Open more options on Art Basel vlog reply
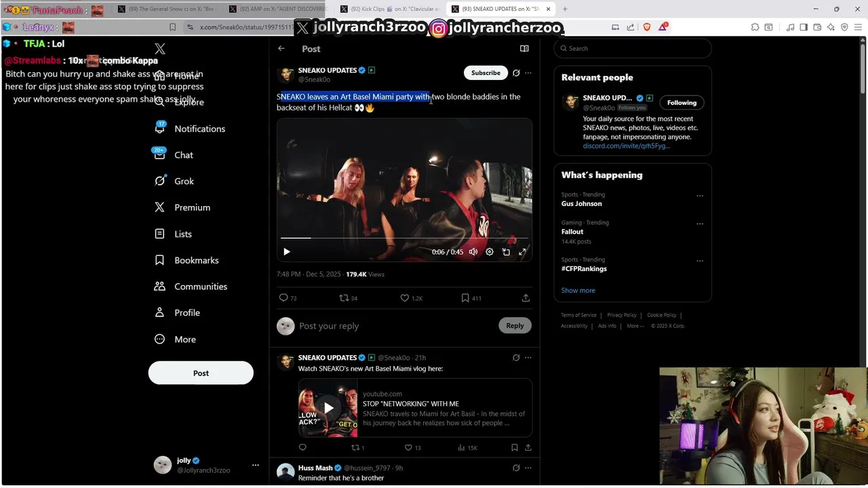Viewport: 868px width, 488px height. coord(528,358)
